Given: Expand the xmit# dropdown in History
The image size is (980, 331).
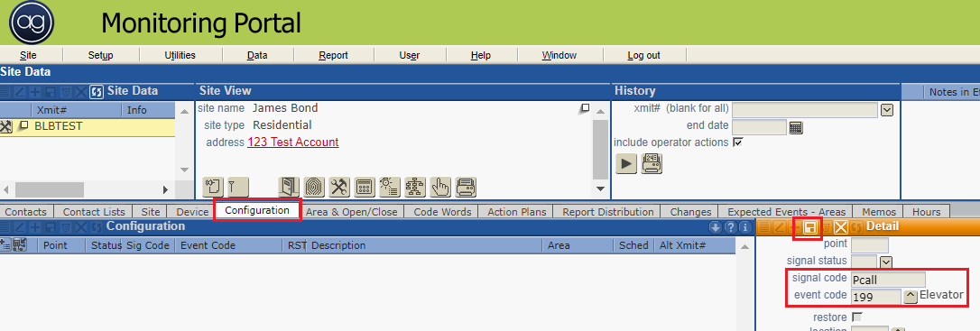Looking at the screenshot, I should [886, 111].
